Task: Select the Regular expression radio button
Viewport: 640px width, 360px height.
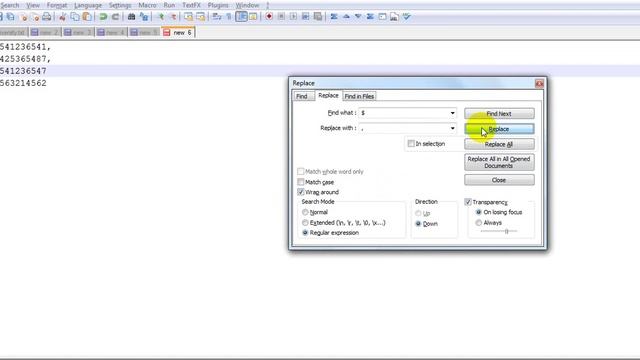Action: click(x=305, y=233)
